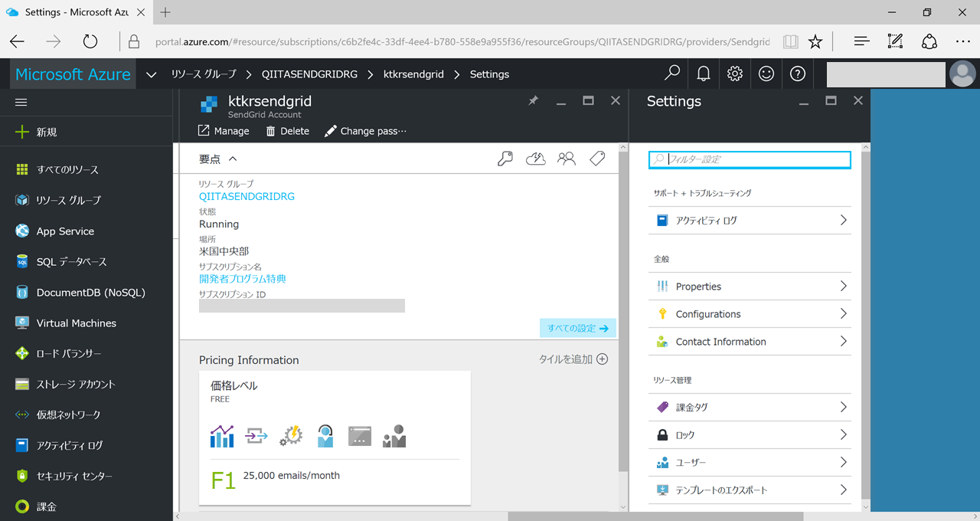Viewport: 980px width, 521px height.
Task: Select SQL データベース in sidebar
Action: click(x=87, y=261)
